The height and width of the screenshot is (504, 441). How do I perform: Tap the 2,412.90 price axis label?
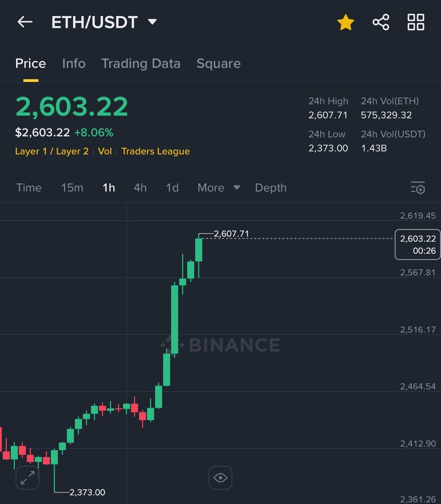pos(418,444)
